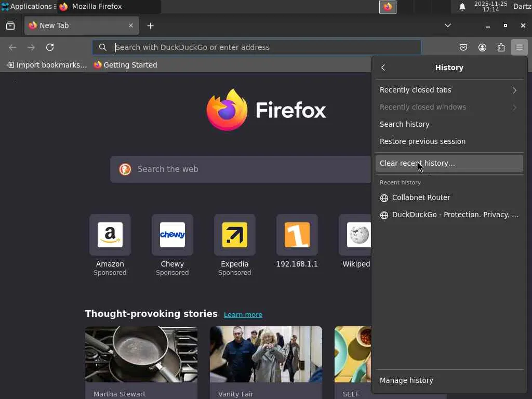The image size is (532, 399).
Task: Go forward with the forward arrow
Action: [31, 47]
